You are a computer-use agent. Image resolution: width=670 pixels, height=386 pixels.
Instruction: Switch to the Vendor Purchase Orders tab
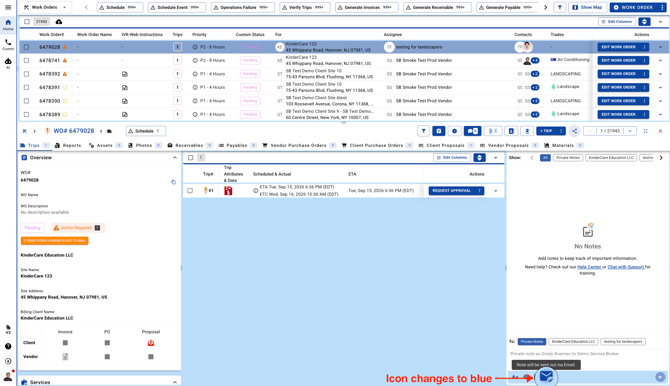[x=298, y=145]
